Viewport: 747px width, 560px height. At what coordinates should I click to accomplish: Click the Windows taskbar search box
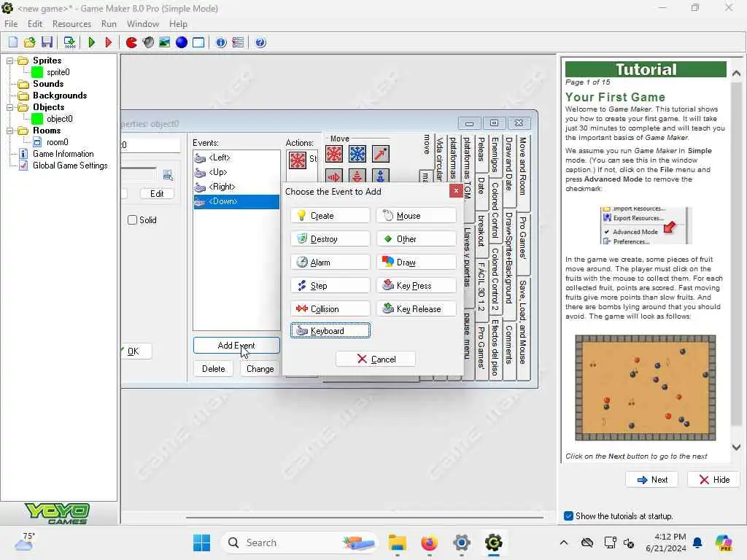[x=298, y=542]
